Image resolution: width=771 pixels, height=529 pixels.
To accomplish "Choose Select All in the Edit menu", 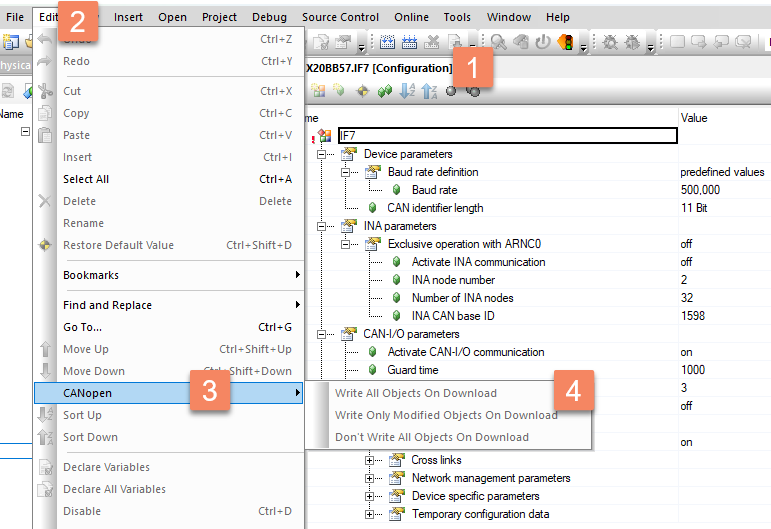I will click(168, 179).
